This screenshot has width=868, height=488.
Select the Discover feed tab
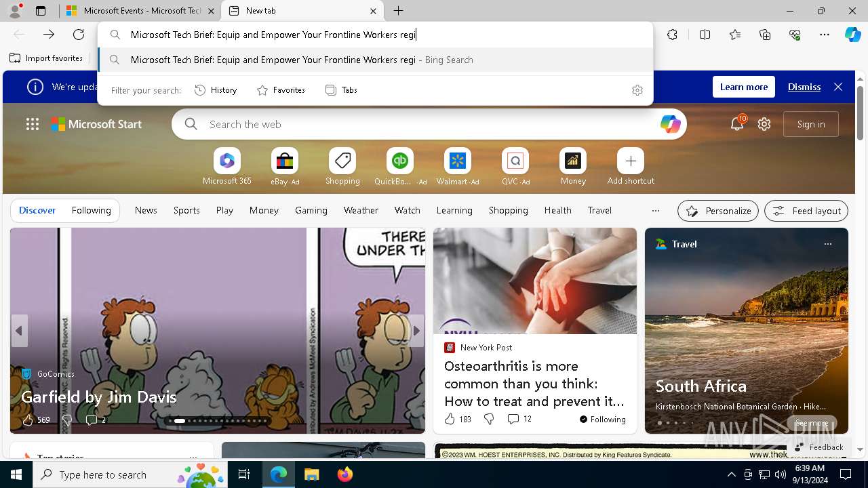[37, 211]
